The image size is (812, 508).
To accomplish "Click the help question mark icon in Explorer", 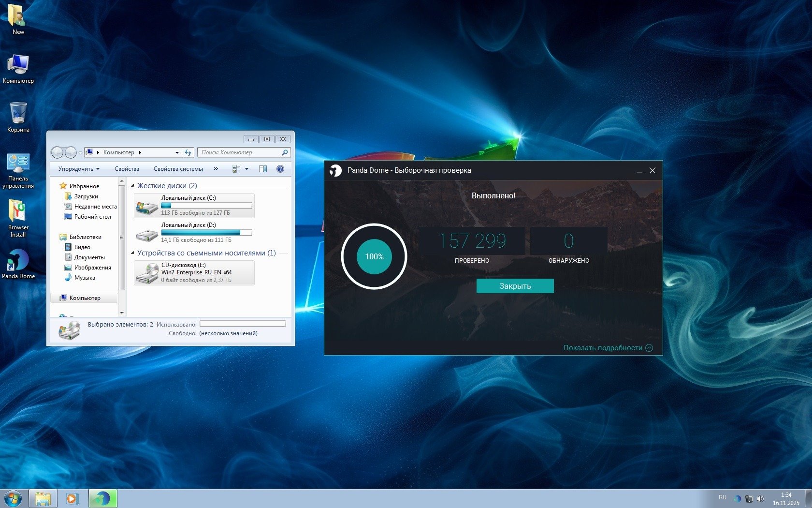I will pos(280,169).
